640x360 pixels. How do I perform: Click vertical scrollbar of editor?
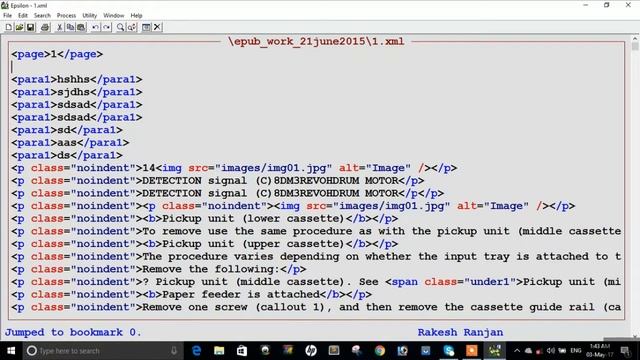point(635,188)
